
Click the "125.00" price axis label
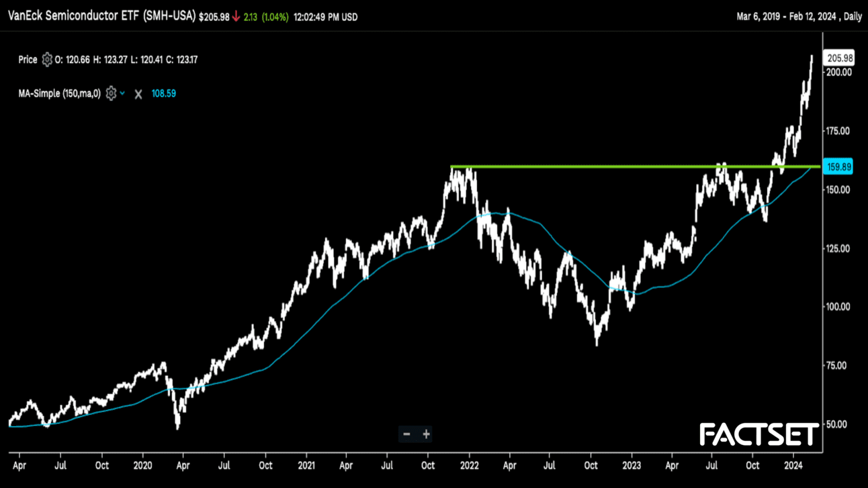[x=839, y=248]
